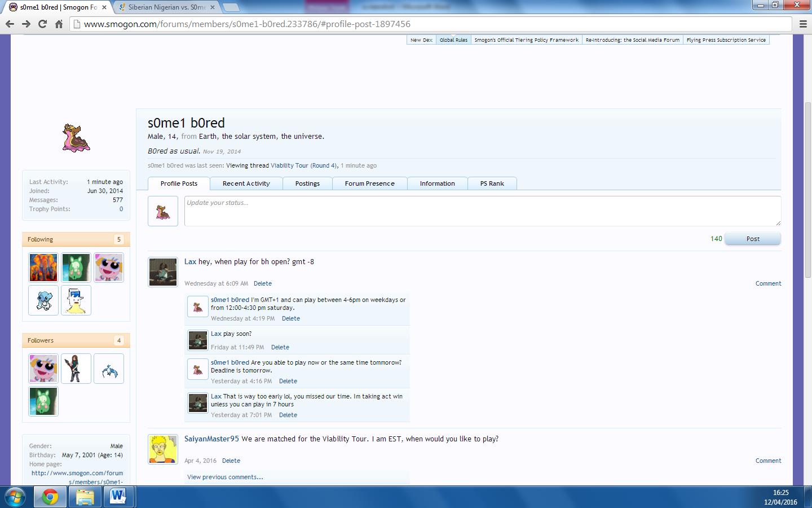Comment on Lax's profile post
Image resolution: width=812 pixels, height=508 pixels.
click(x=768, y=283)
